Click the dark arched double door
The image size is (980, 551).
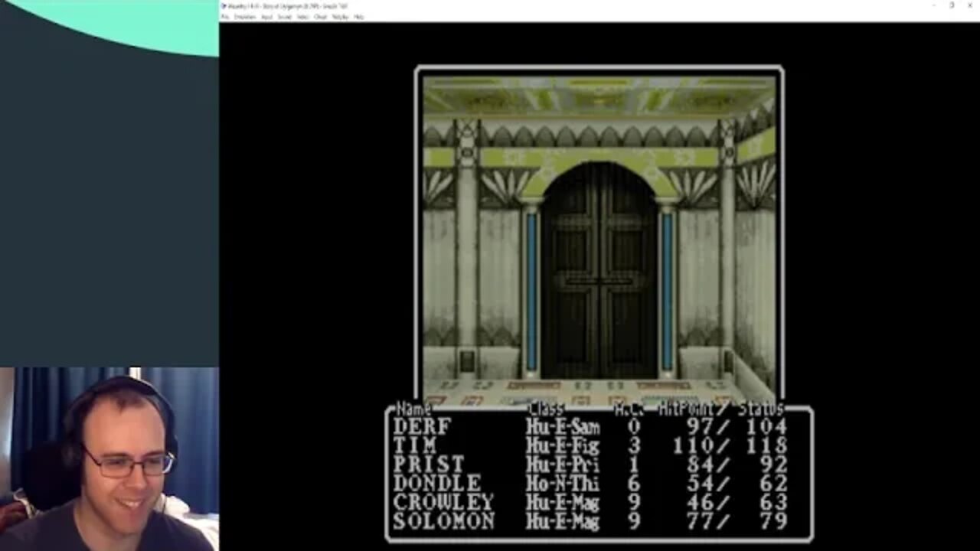[599, 270]
